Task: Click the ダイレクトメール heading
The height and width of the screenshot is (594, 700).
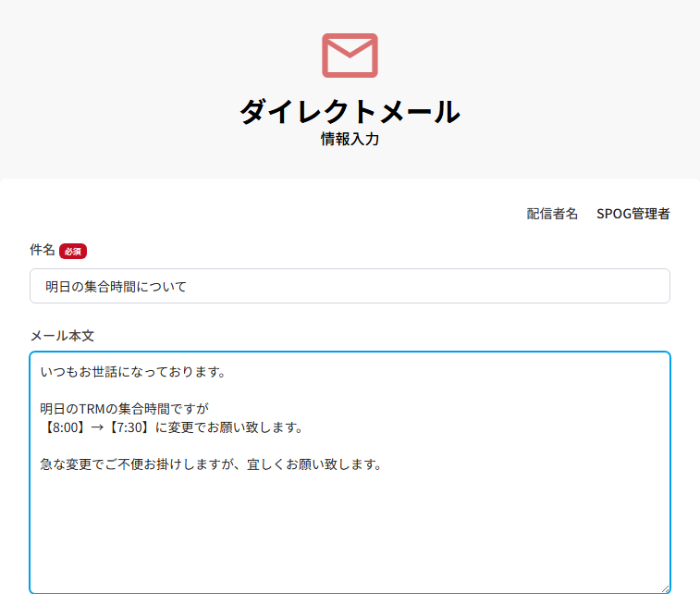Action: (350, 111)
